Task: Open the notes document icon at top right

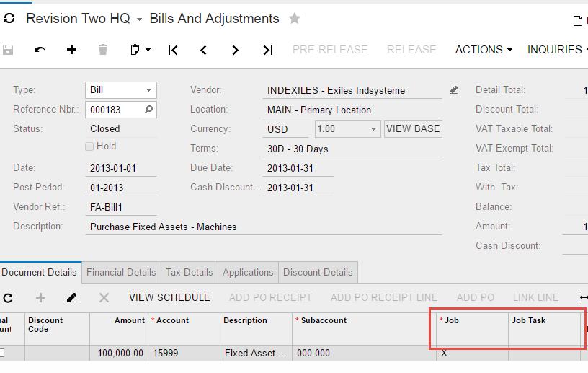Action: (578, 21)
